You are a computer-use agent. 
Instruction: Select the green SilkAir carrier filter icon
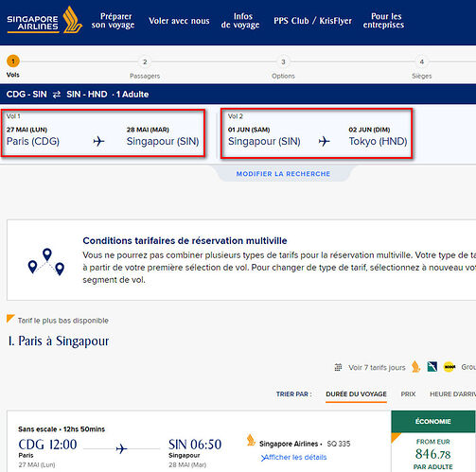pos(432,367)
